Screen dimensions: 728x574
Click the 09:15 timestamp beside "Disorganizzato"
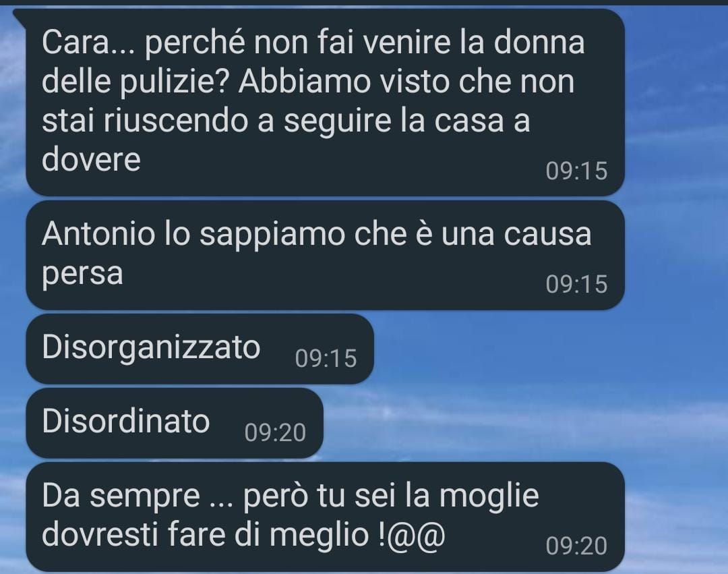coord(326,359)
